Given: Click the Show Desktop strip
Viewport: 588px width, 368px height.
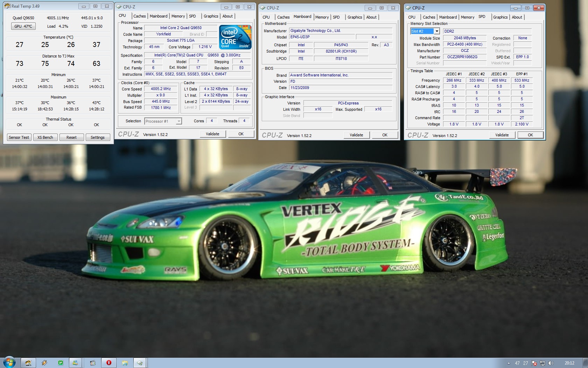Looking at the screenshot, I should [x=585, y=363].
